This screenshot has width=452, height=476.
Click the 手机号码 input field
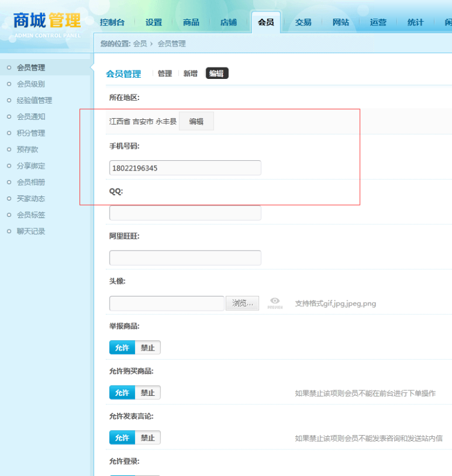click(x=185, y=168)
